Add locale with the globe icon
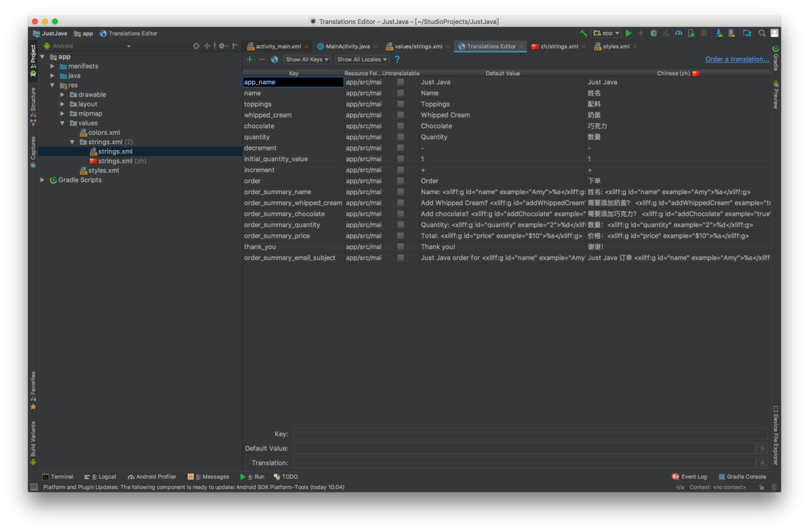This screenshot has width=809, height=532. click(x=275, y=59)
